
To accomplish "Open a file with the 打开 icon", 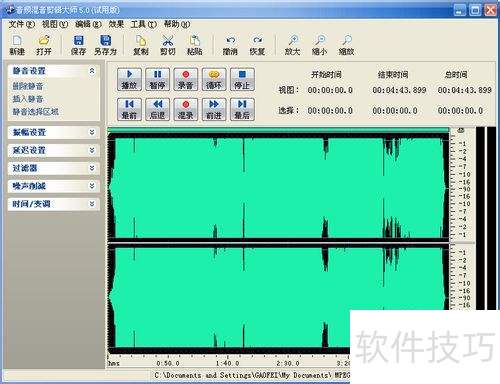I will coord(44,45).
